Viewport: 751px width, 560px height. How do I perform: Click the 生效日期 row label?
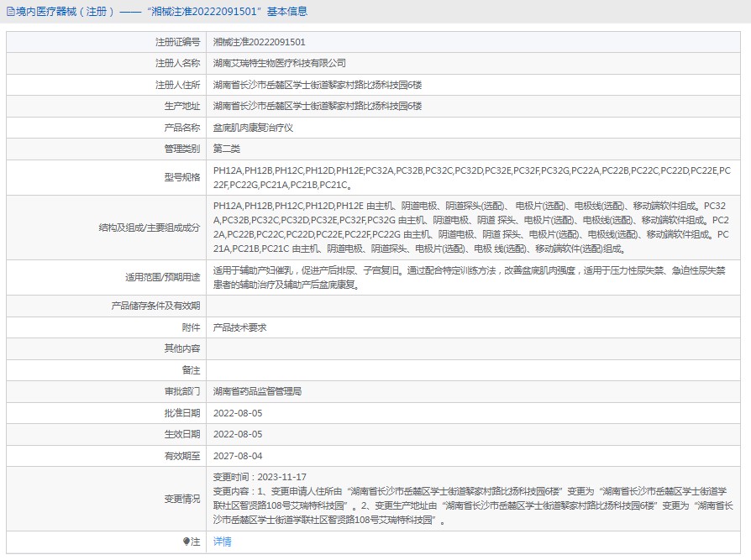[182, 434]
